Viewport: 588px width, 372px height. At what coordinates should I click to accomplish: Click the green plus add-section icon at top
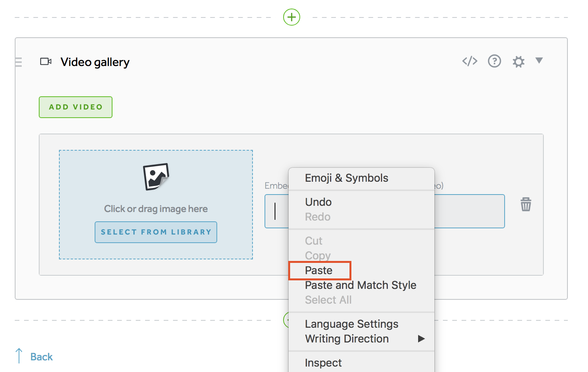[x=291, y=17]
